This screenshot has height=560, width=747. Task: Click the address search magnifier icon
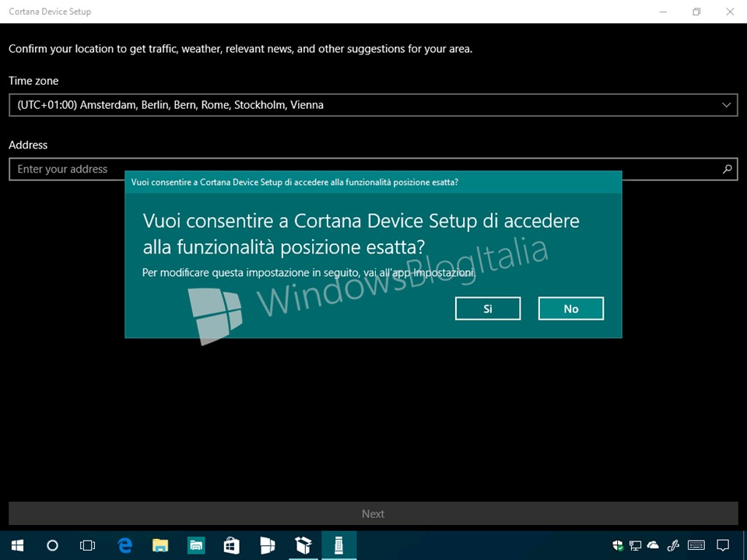[727, 169]
